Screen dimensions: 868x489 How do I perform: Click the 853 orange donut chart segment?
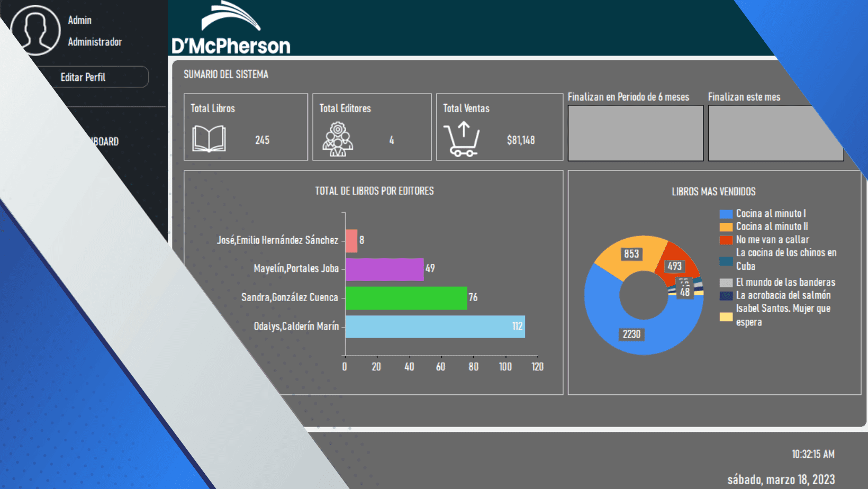pyautogui.click(x=631, y=254)
